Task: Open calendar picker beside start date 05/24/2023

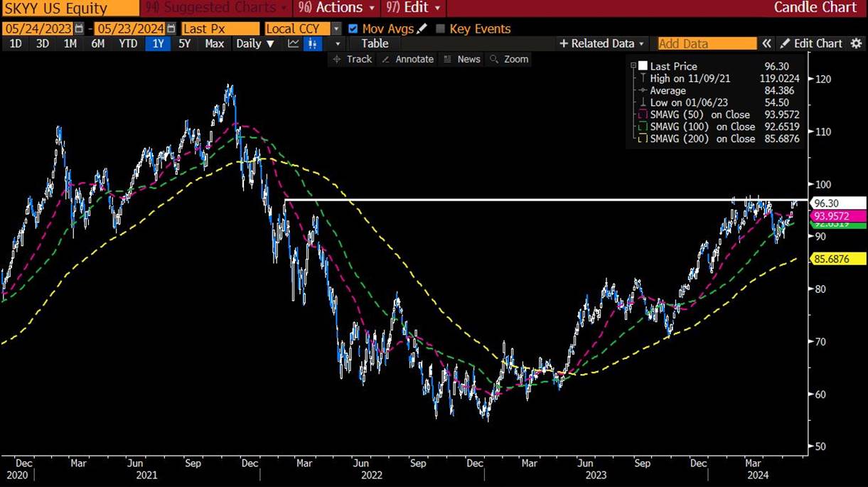Action: [x=78, y=28]
